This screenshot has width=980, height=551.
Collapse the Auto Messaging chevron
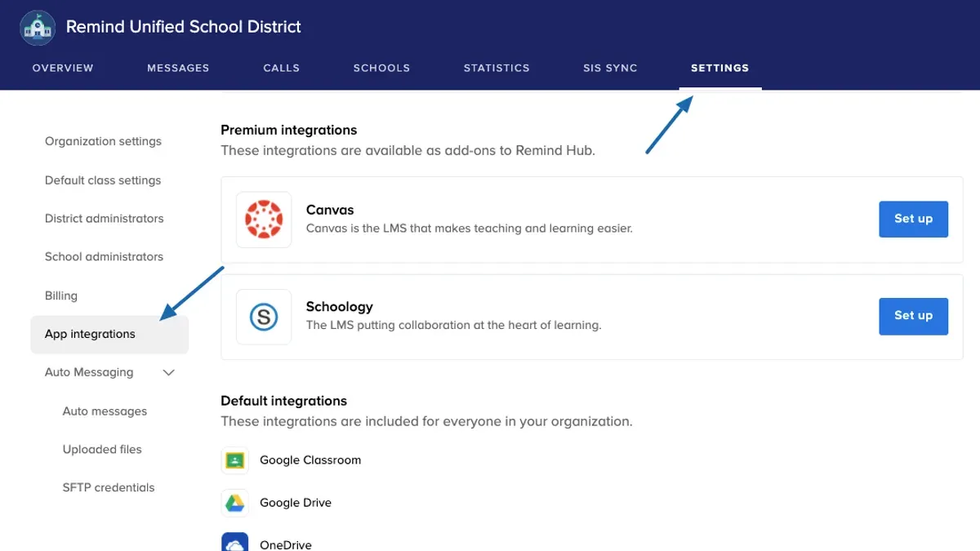pos(169,372)
